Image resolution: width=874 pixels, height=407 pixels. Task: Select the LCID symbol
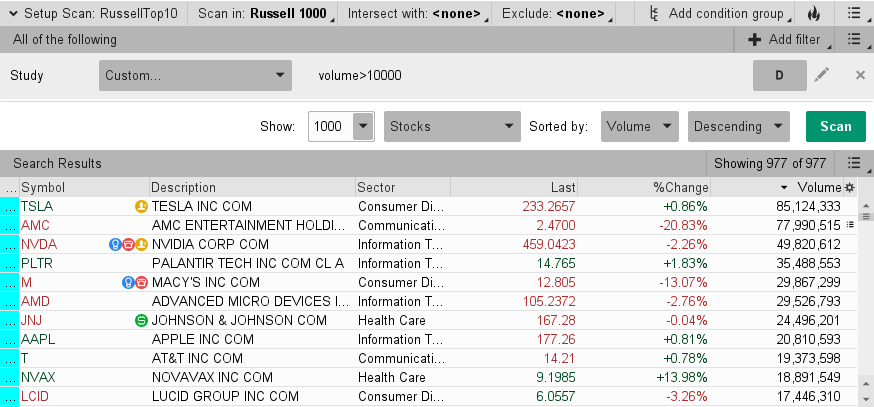(x=35, y=396)
